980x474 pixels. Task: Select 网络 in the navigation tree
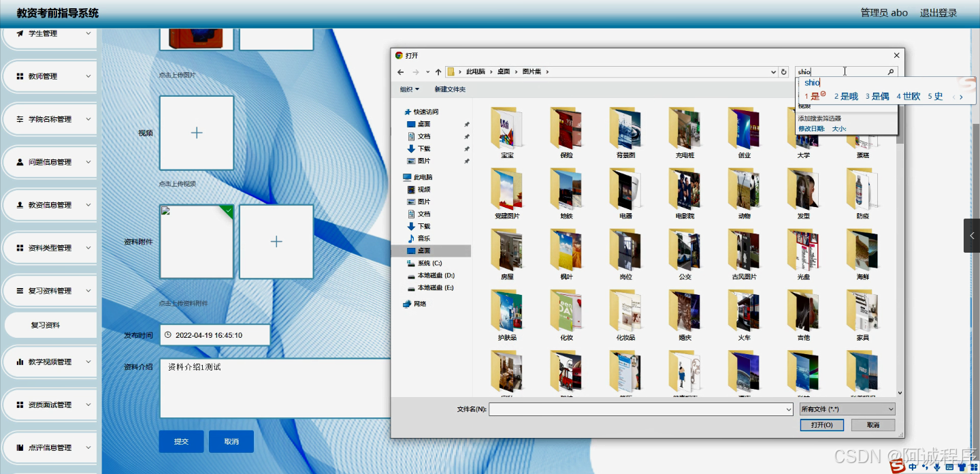(415, 304)
